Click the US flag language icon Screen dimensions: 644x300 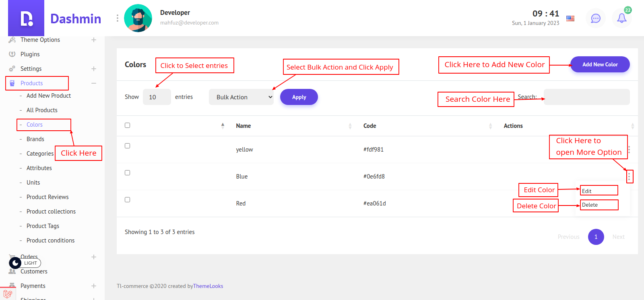570,18
